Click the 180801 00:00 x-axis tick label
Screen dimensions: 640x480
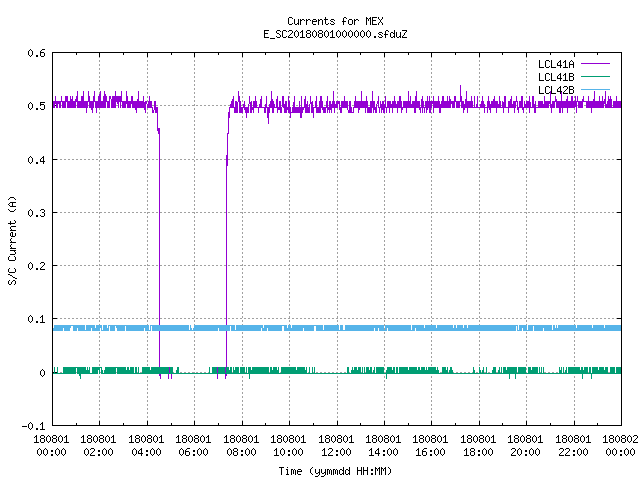pyautogui.click(x=51, y=446)
